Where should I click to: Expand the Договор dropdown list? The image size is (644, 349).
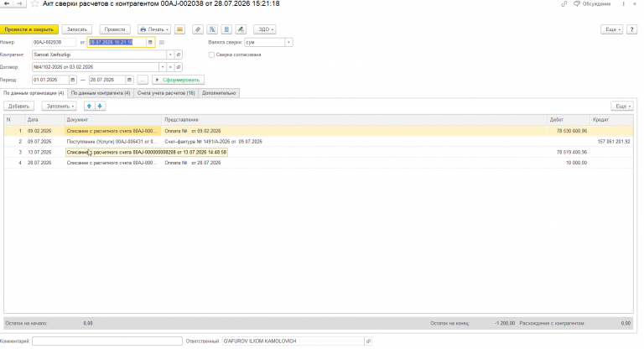(x=163, y=67)
